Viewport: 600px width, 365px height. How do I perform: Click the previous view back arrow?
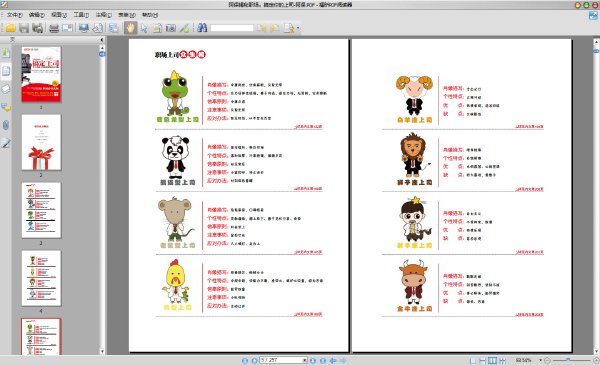click(333, 360)
